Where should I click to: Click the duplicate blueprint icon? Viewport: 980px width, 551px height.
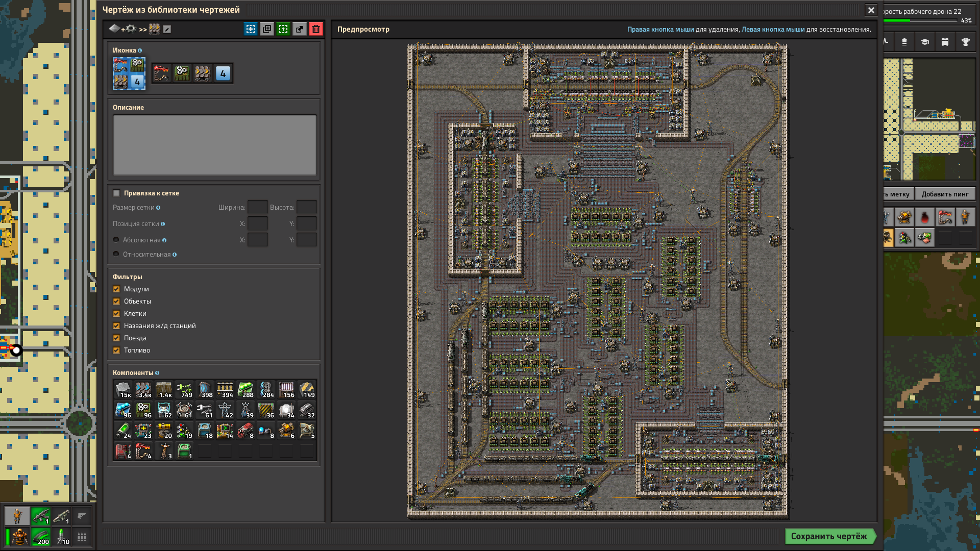(x=267, y=29)
